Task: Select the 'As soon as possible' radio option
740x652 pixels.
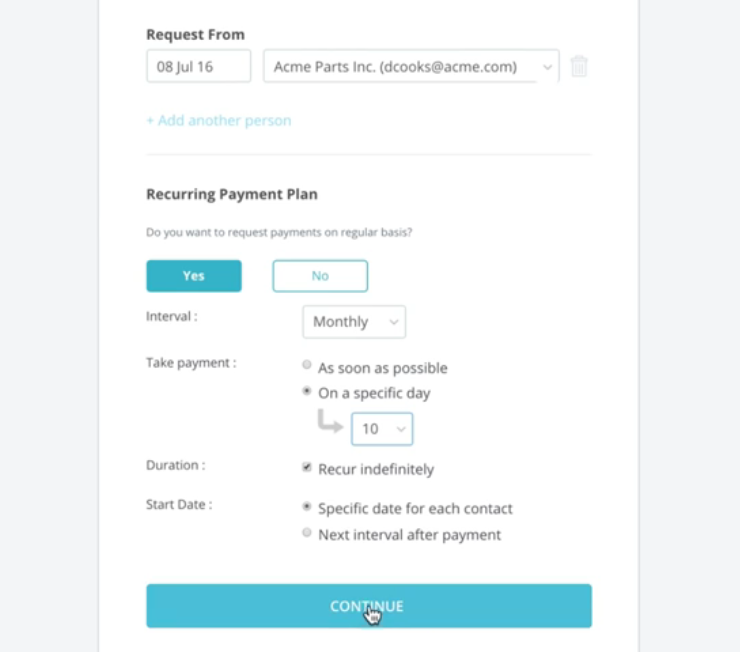Action: click(307, 366)
